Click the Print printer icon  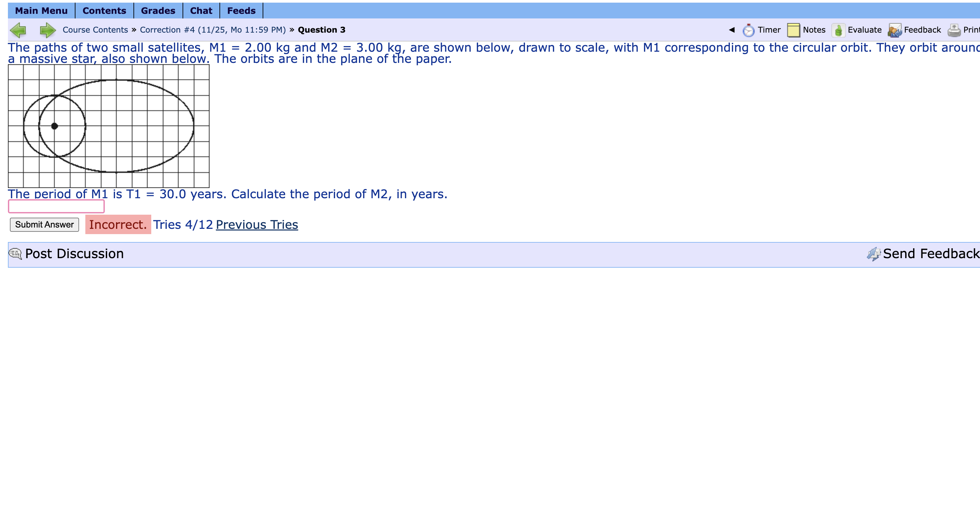954,30
